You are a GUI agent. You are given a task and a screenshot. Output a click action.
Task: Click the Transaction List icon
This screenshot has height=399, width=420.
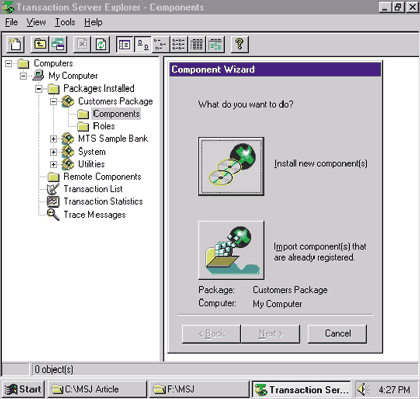(x=53, y=189)
